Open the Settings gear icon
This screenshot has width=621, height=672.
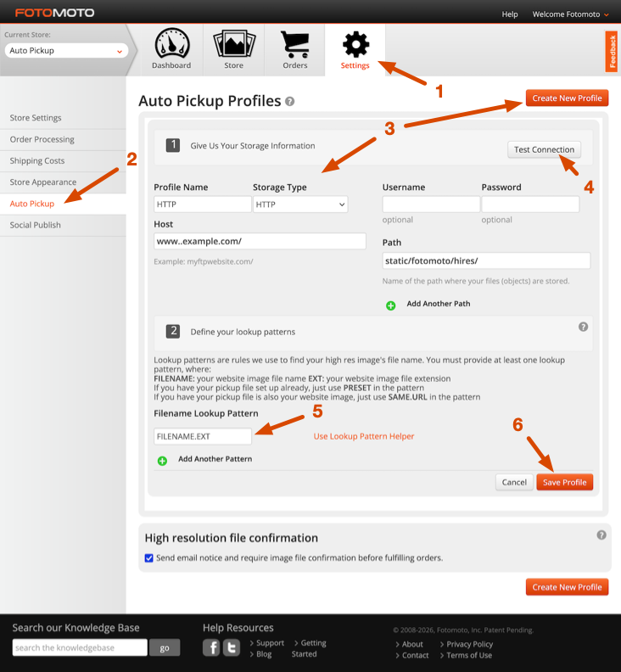pos(355,44)
